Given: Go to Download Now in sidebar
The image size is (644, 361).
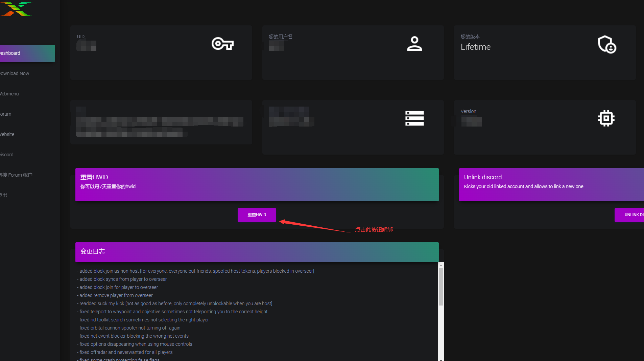Looking at the screenshot, I should pos(15,73).
